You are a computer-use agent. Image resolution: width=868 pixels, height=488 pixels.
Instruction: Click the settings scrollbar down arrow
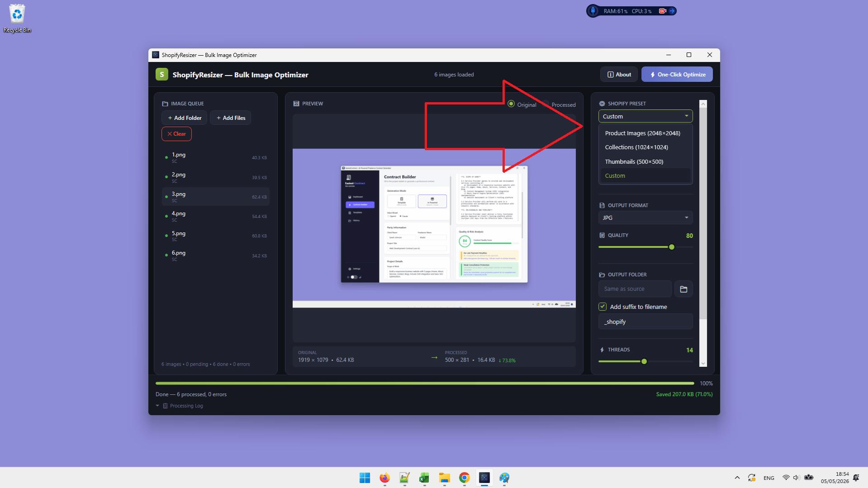tap(703, 363)
